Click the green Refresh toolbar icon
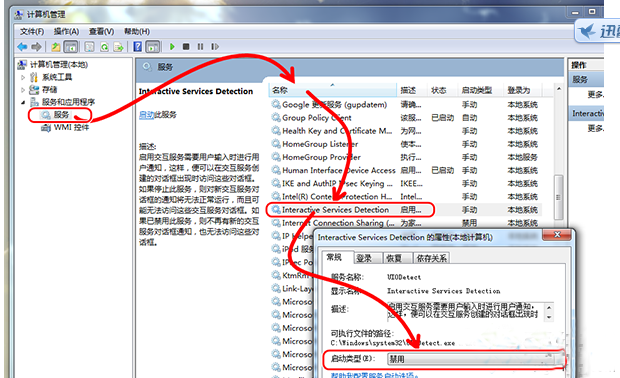Viewport: 620px width, 378px height. pos(104,47)
